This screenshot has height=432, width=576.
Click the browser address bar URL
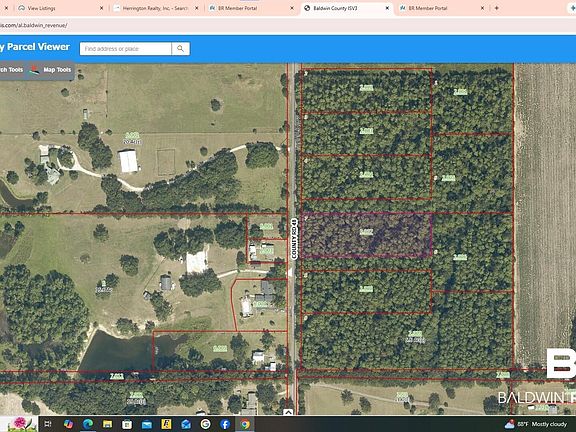[x=34, y=25]
